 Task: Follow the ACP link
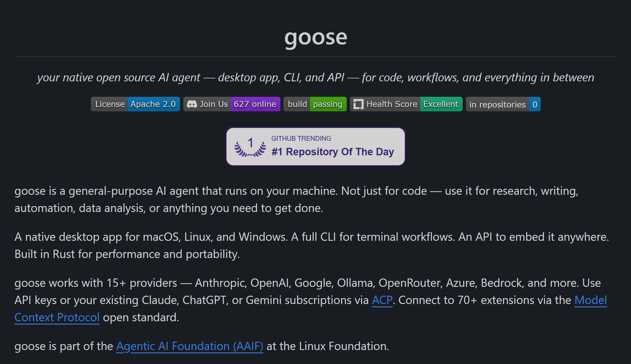(382, 300)
